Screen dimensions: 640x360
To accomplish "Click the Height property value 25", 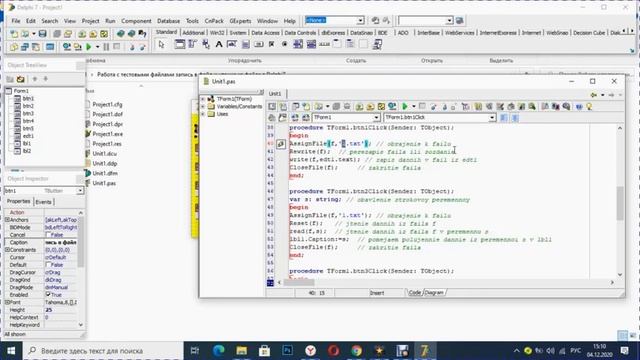I will pos(60,310).
